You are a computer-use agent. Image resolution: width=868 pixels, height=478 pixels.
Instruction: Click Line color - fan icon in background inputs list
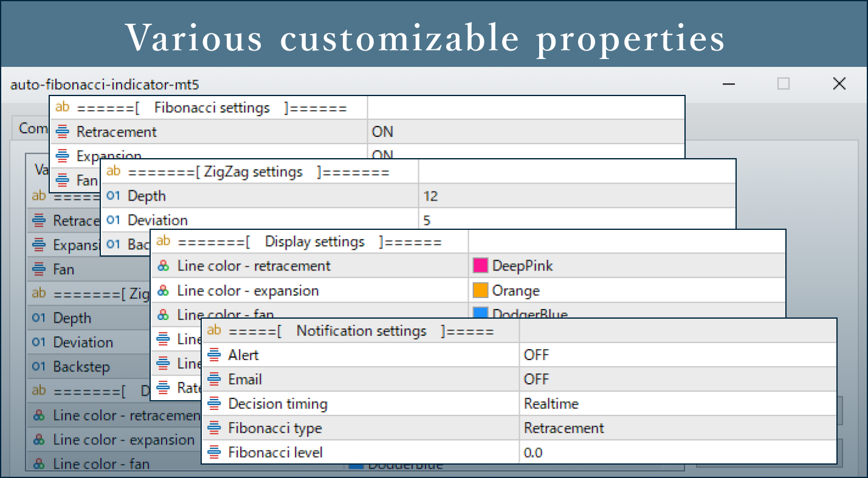click(x=39, y=463)
